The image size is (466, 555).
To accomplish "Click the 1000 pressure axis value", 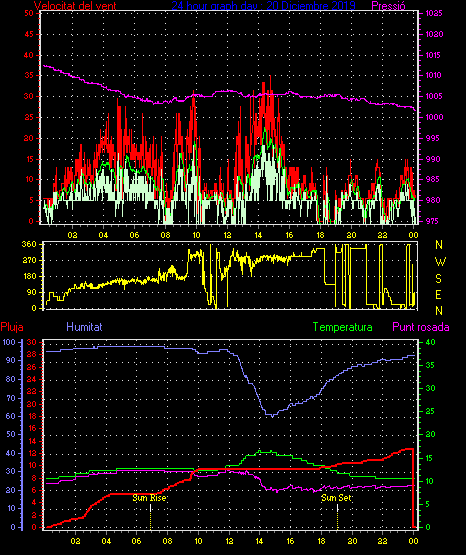I will (x=434, y=117).
